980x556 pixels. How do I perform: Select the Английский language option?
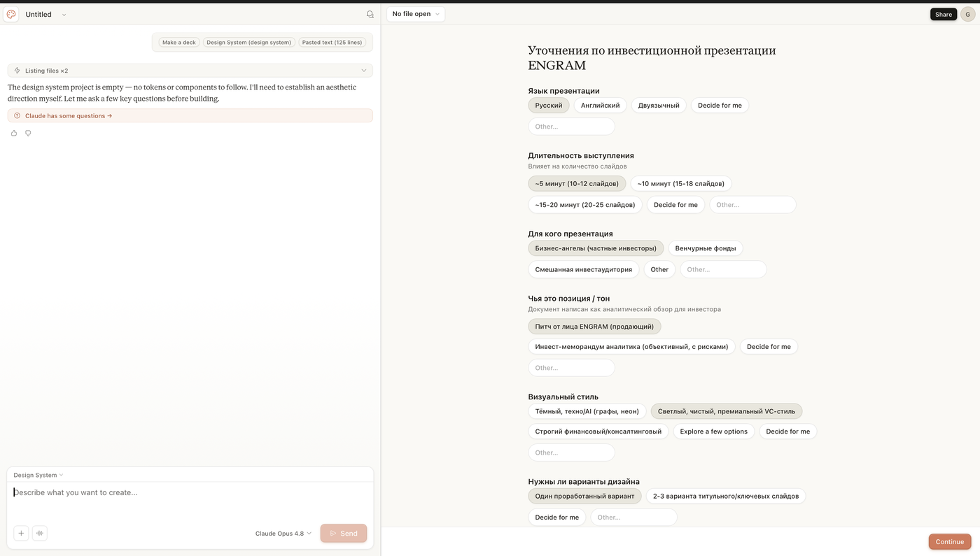click(x=601, y=106)
